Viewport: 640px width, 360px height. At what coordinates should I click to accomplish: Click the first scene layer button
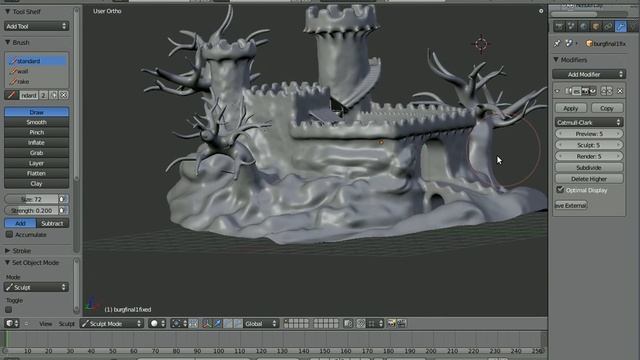click(286, 321)
